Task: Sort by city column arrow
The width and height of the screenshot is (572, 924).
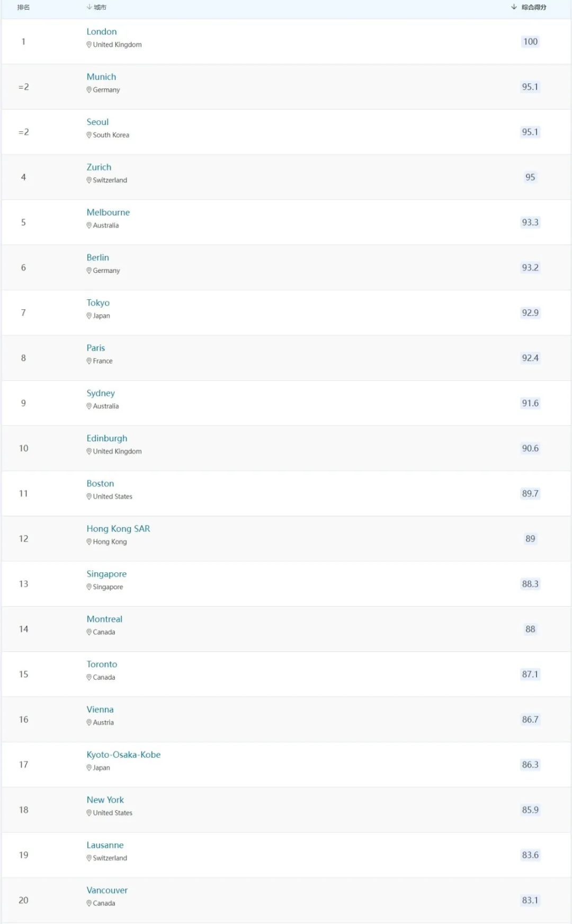Action: click(89, 7)
